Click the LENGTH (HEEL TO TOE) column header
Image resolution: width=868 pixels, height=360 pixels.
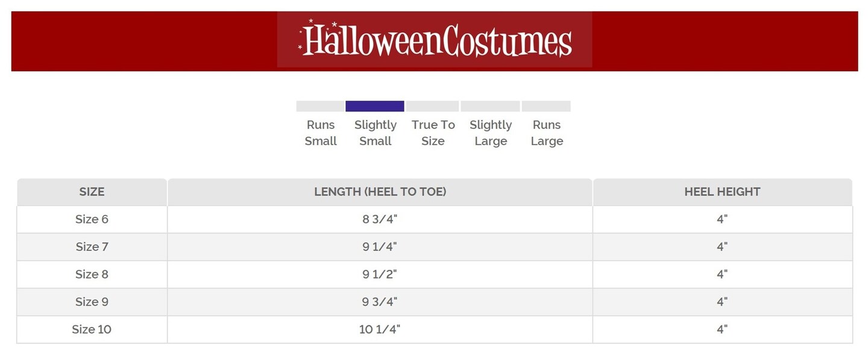380,192
